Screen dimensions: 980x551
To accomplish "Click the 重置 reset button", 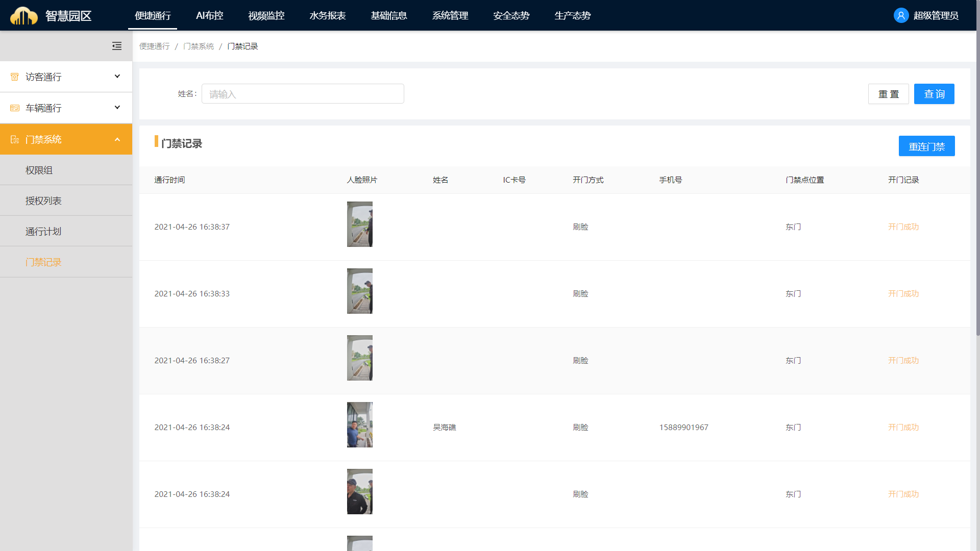I will (888, 94).
